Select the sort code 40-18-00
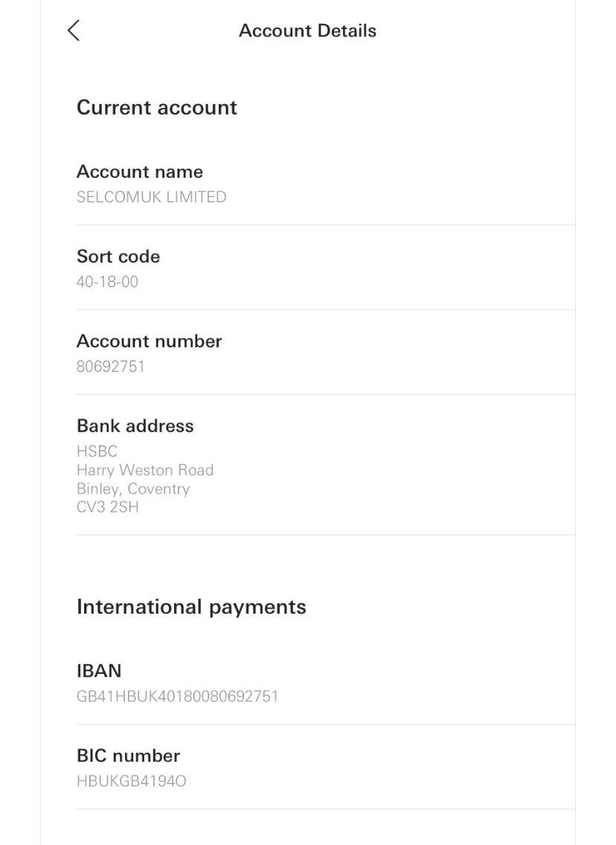Screen dimensions: 616x845 tap(107, 282)
